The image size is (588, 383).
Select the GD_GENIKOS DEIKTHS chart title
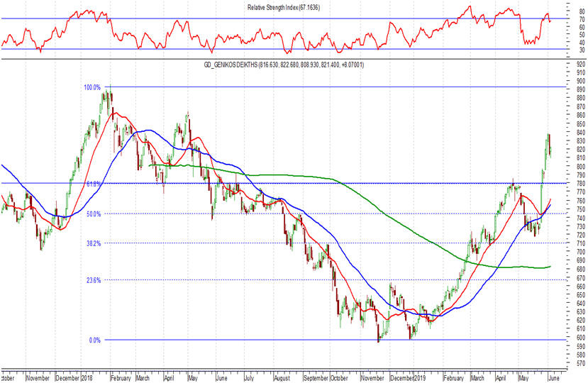(284, 65)
